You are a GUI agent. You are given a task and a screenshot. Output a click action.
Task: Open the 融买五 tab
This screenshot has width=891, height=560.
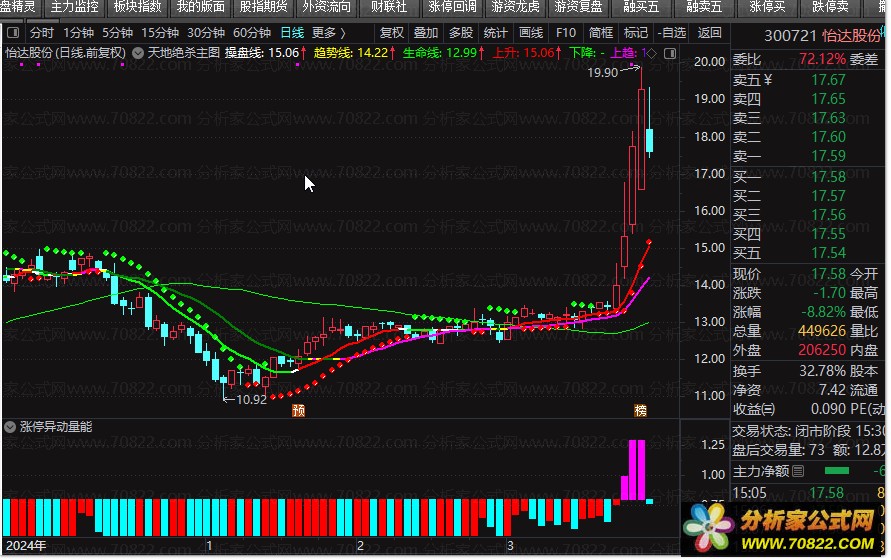[x=641, y=7]
